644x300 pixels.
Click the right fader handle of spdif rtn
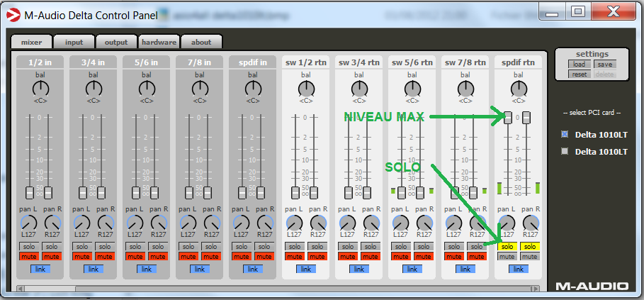[526, 118]
